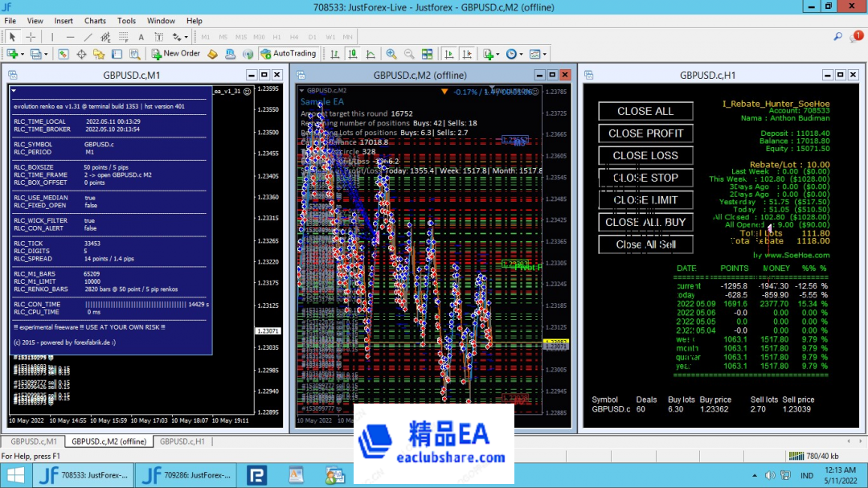Expand the new chart dropdown arrow
Screen dimensions: 868x488
pyautogui.click(x=22, y=54)
